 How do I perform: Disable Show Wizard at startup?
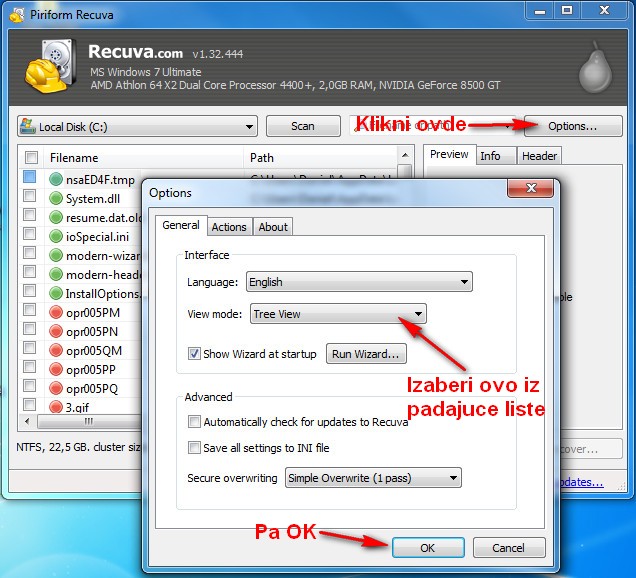pyautogui.click(x=194, y=354)
